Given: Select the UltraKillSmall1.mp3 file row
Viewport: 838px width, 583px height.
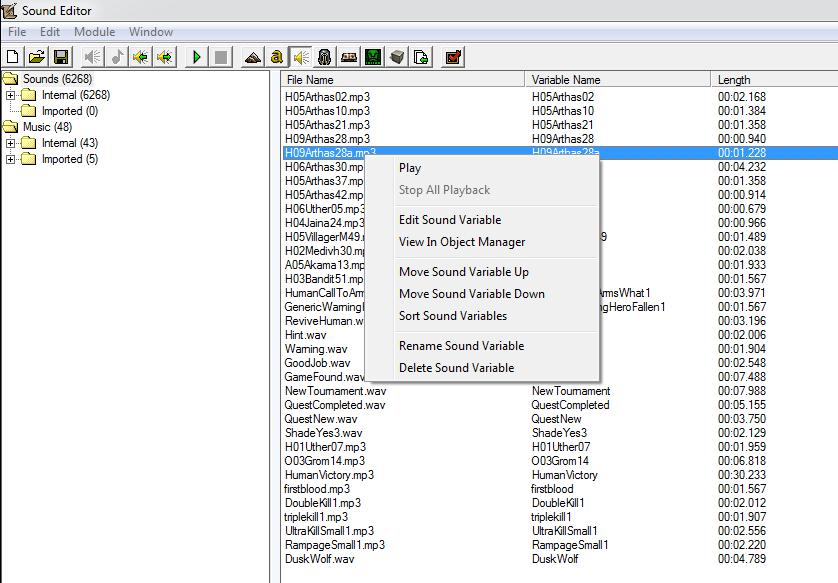Looking at the screenshot, I should click(560, 531).
